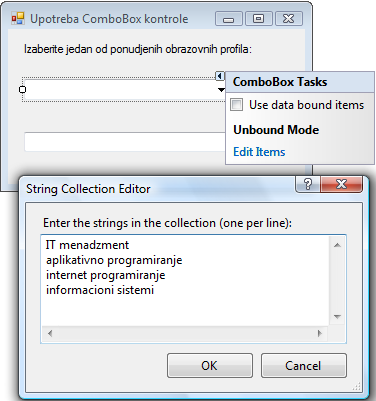Click the vertical scrollbar up arrow
376x401 pixels.
[337, 245]
